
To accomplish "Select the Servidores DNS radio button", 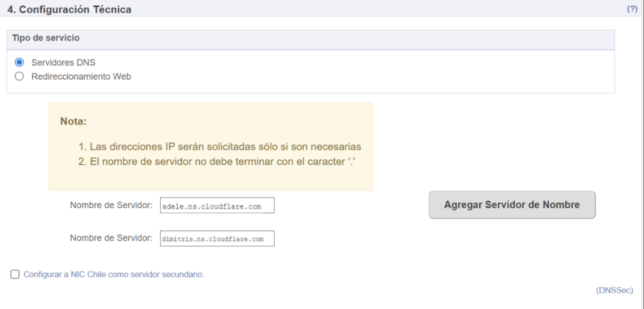I will click(x=19, y=62).
